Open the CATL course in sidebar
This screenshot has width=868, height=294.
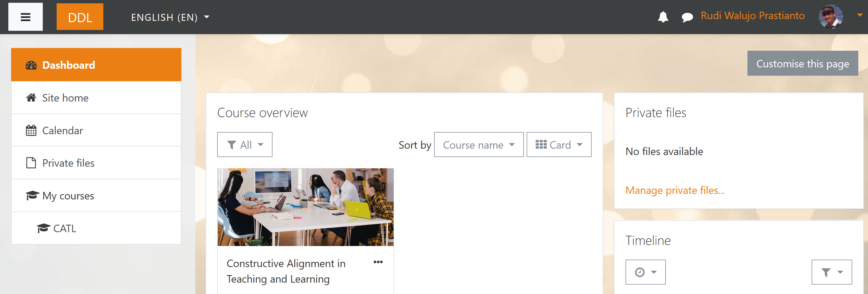[x=96, y=228]
